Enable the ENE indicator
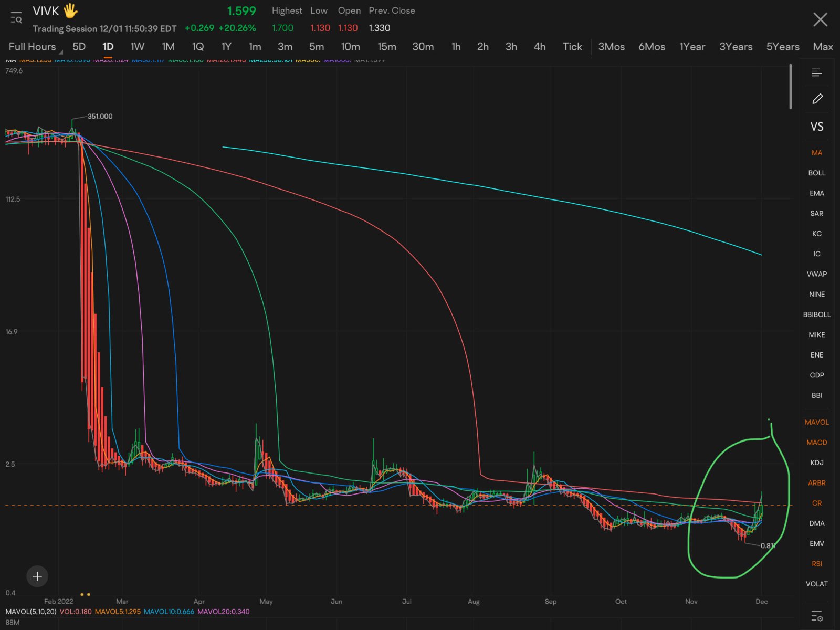 [817, 355]
